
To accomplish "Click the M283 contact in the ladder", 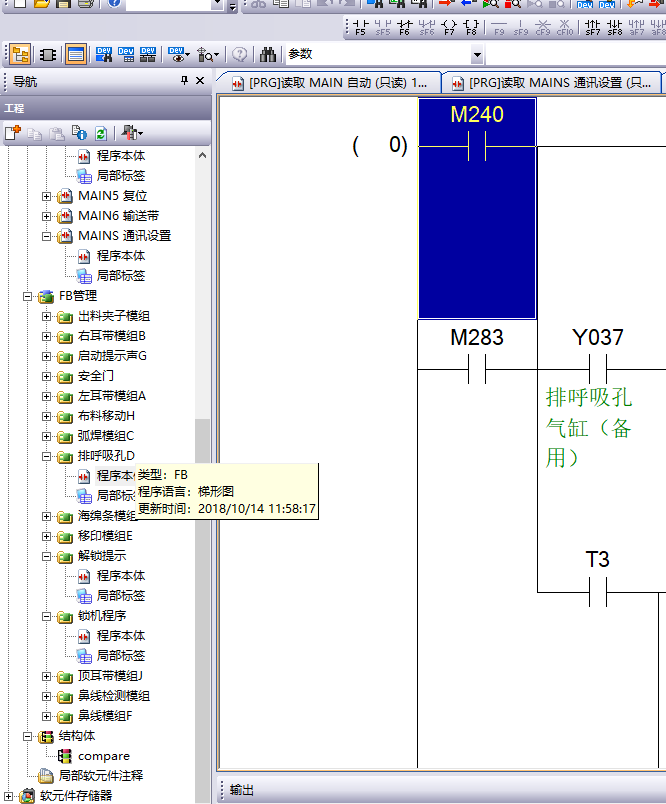I will 477,371.
